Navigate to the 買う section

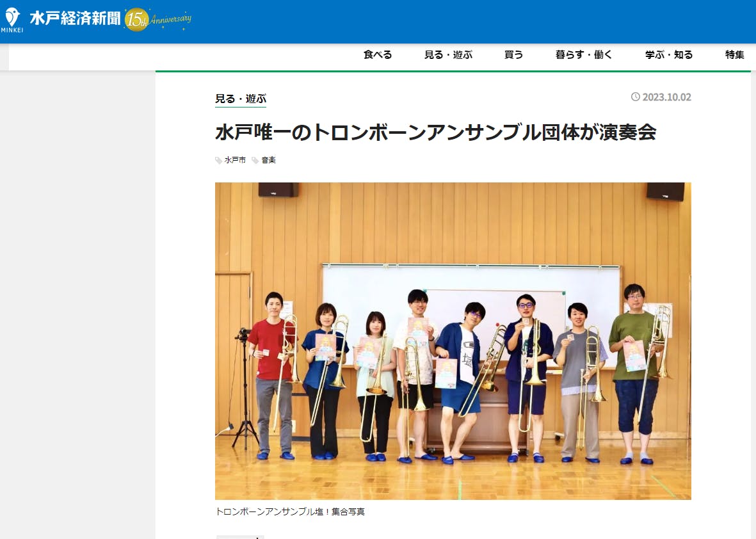513,55
